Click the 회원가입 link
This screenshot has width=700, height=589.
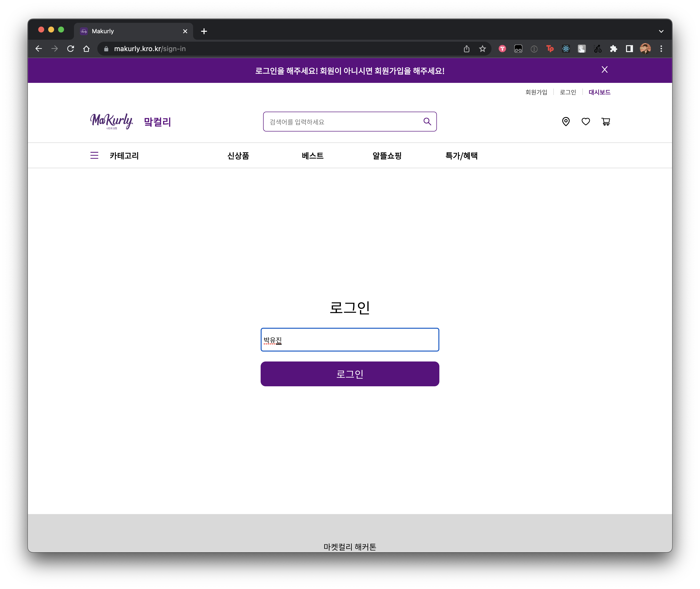click(536, 92)
